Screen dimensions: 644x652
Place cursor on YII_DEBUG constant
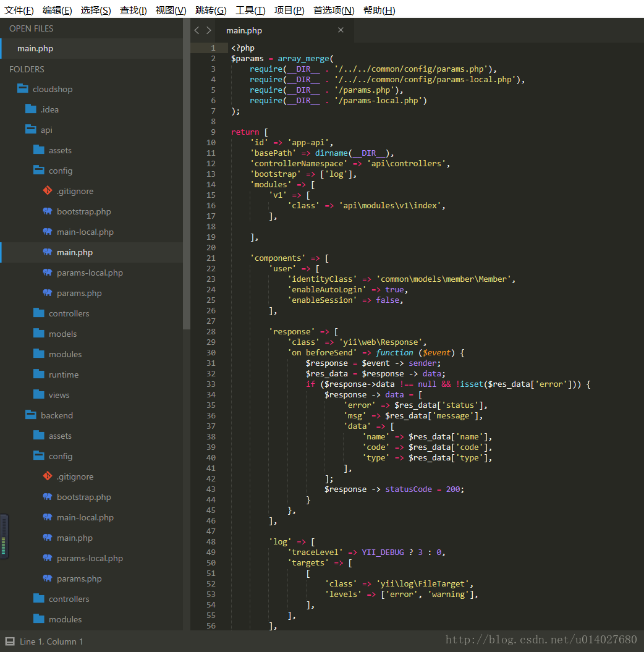[383, 552]
